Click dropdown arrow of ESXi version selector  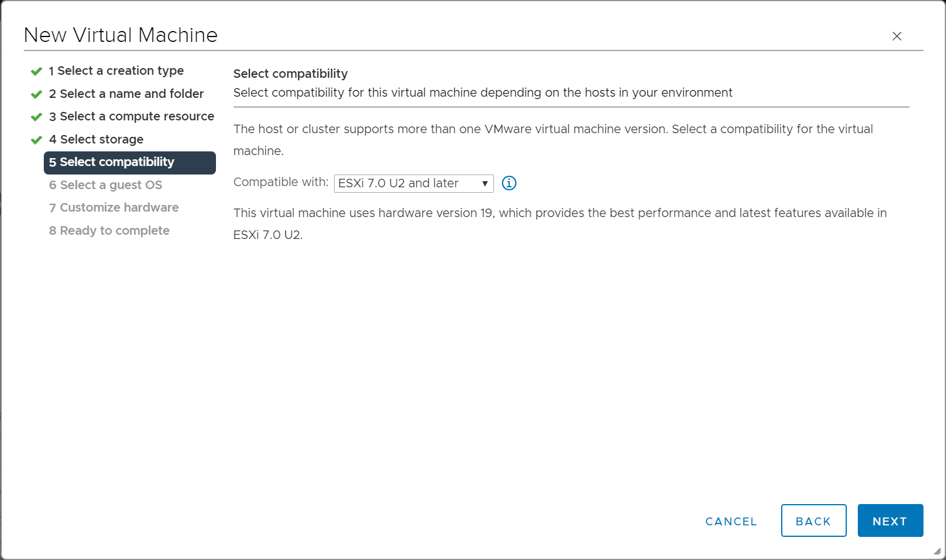[x=485, y=184]
